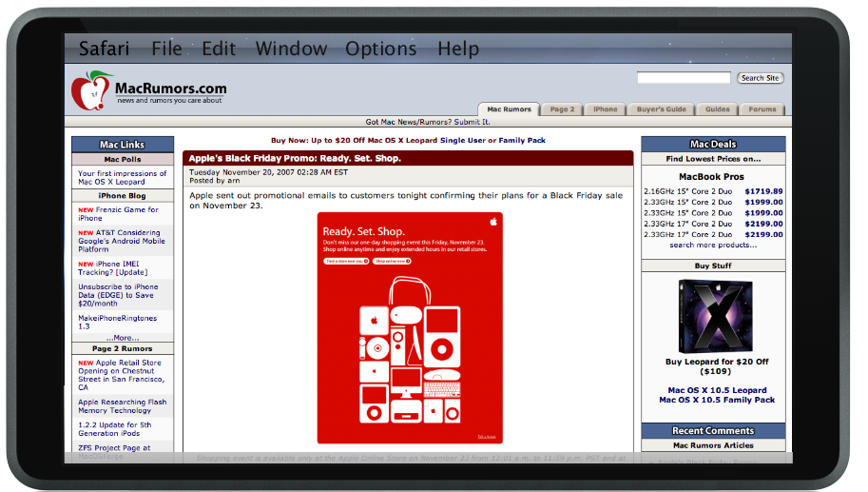Open Apple Researching Flash Memory link
Screen dimensions: 868x492
coord(122,406)
